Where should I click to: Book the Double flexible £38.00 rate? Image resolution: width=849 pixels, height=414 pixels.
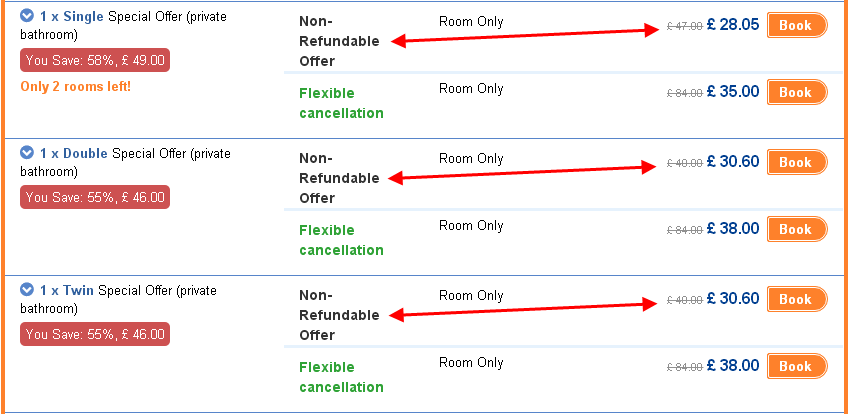coord(797,229)
